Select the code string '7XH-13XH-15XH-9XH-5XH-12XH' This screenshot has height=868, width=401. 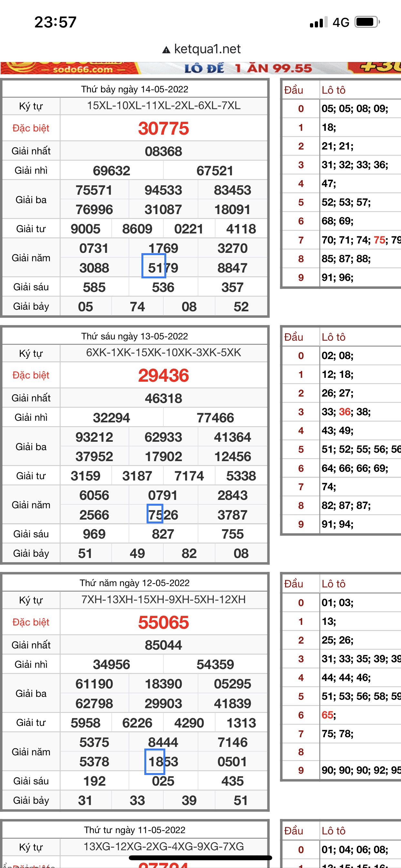tap(164, 599)
